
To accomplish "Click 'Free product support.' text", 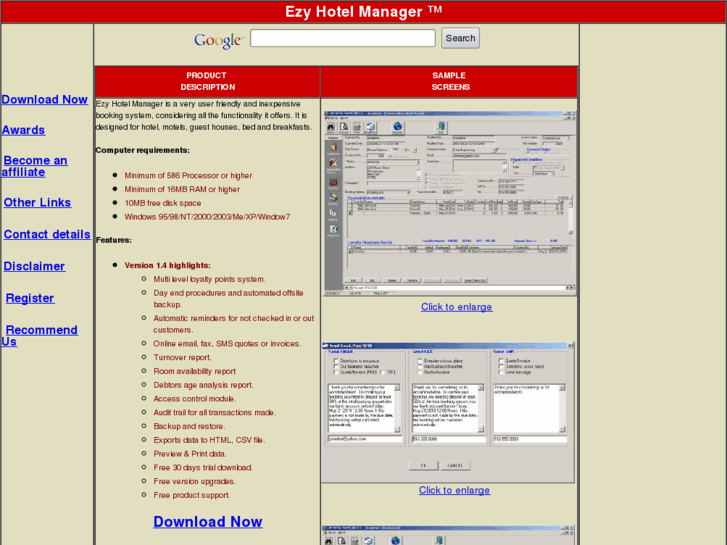I will coord(192,495).
